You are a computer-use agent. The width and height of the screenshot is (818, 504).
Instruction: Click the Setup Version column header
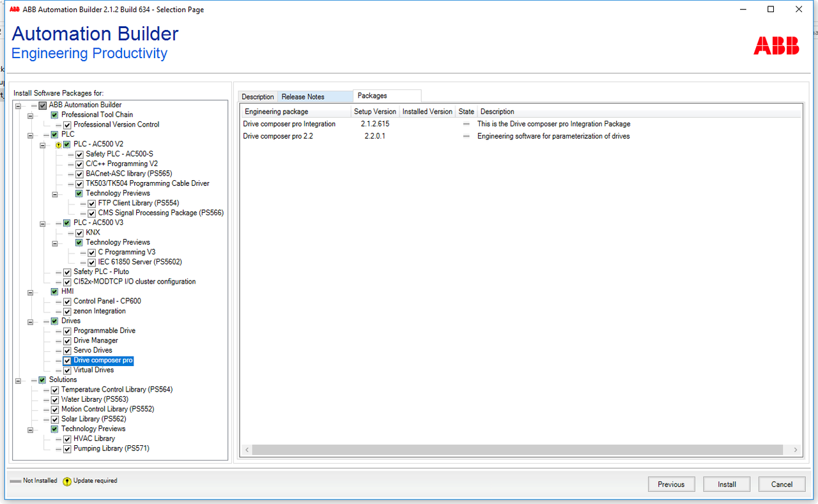point(375,112)
